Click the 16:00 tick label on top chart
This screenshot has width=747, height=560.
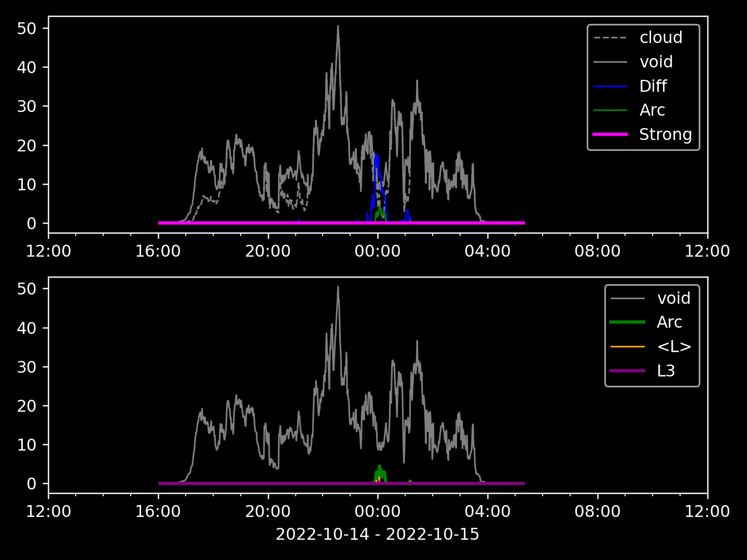click(x=158, y=251)
